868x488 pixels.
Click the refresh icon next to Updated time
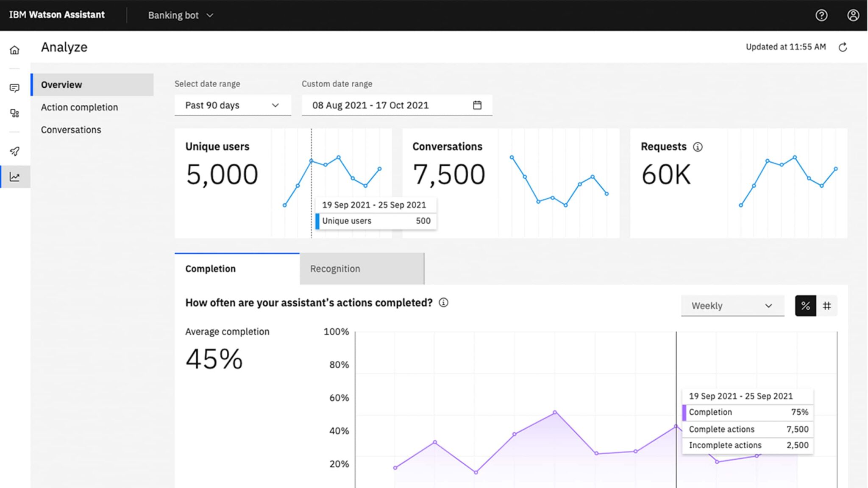coord(843,47)
